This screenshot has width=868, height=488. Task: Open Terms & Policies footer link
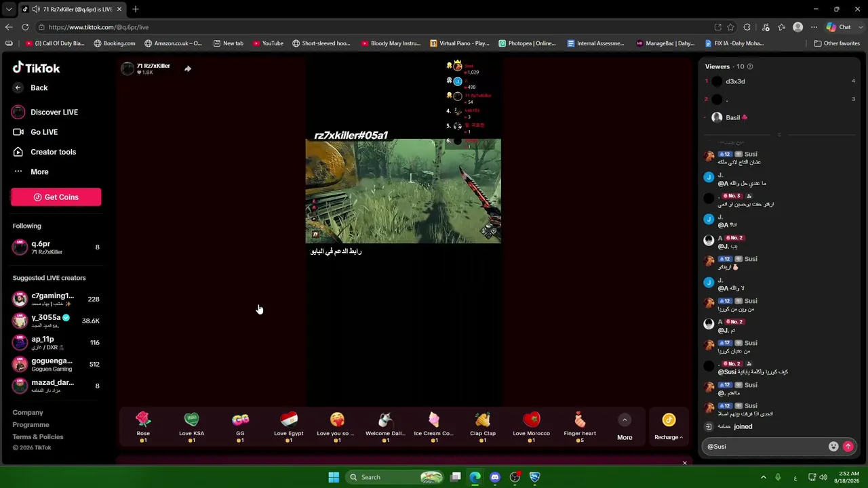(x=38, y=436)
